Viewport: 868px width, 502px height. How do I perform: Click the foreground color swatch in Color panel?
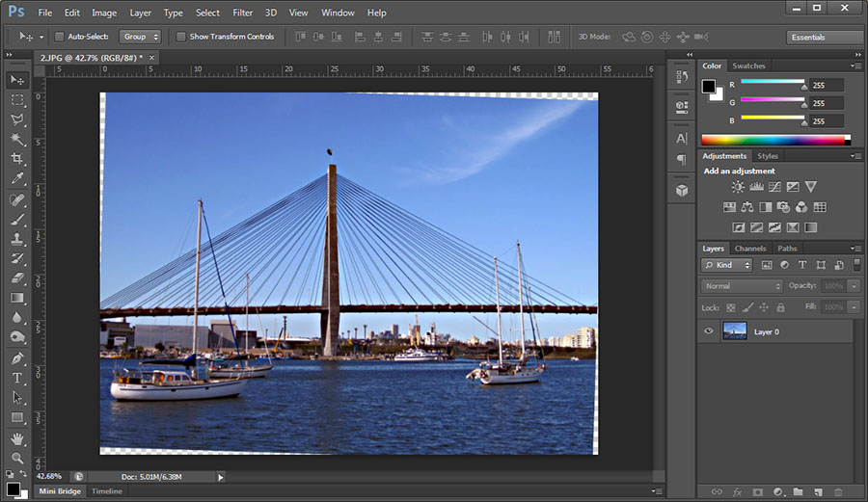tap(709, 87)
